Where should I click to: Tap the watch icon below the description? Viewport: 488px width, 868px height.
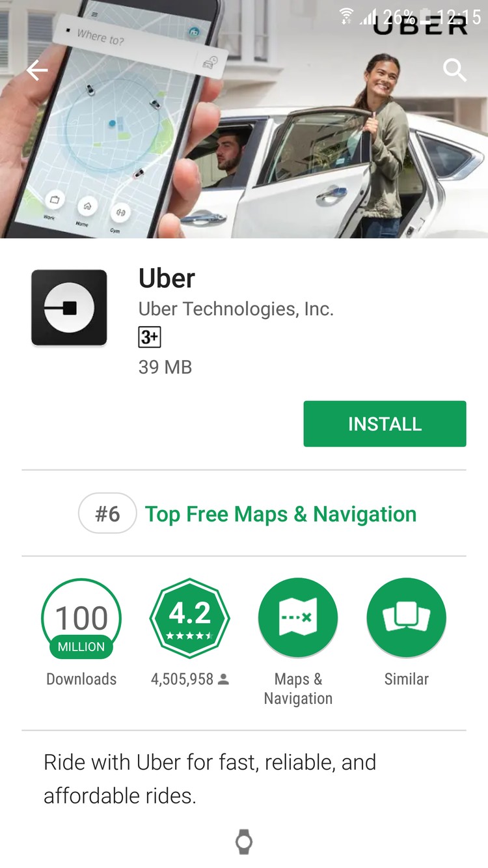click(x=243, y=841)
